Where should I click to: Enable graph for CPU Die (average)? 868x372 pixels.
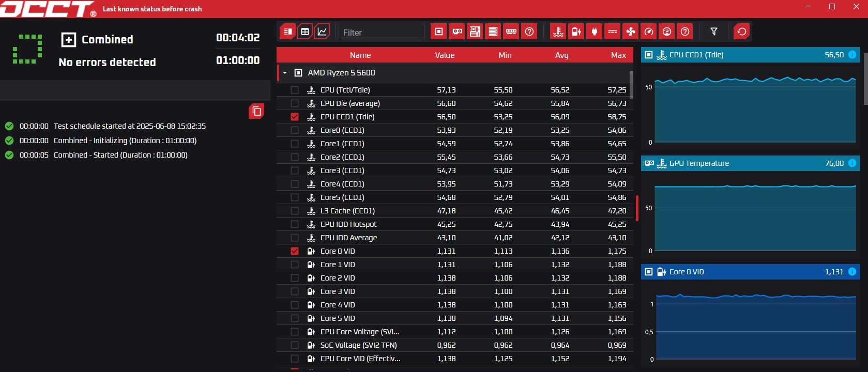click(295, 103)
